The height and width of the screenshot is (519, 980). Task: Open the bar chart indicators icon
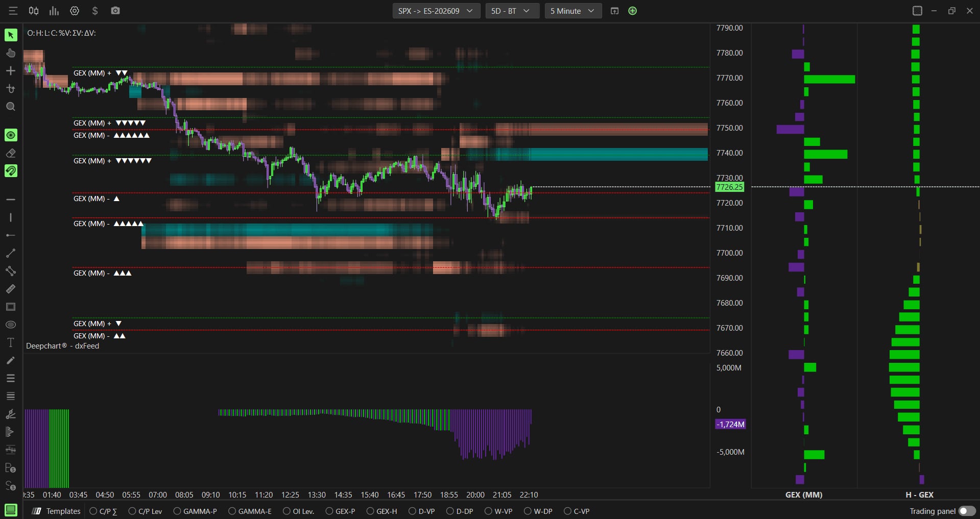click(54, 11)
